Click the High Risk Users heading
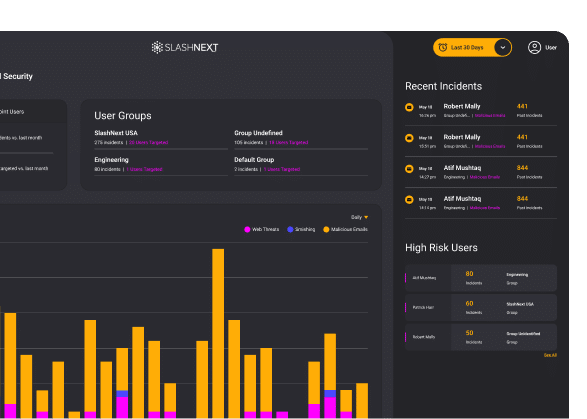The width and height of the screenshot is (587, 419). (441, 248)
